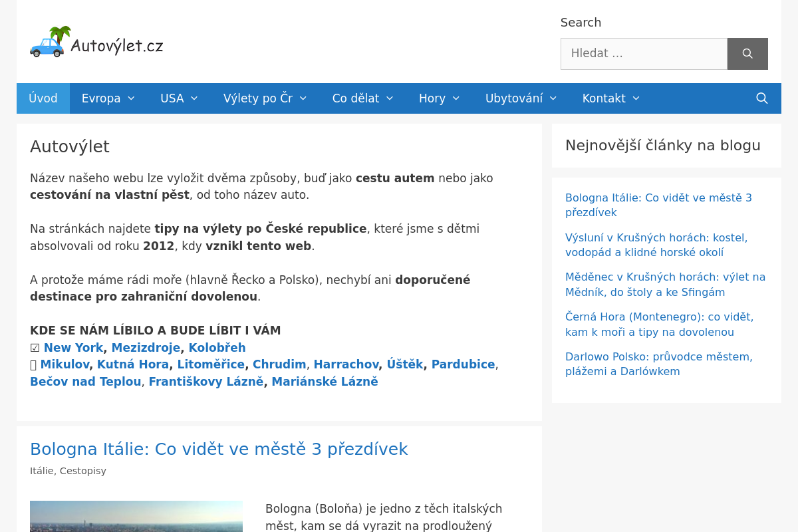This screenshot has height=532, width=798.
Task: Focus the Hledat search field
Action: click(x=644, y=54)
